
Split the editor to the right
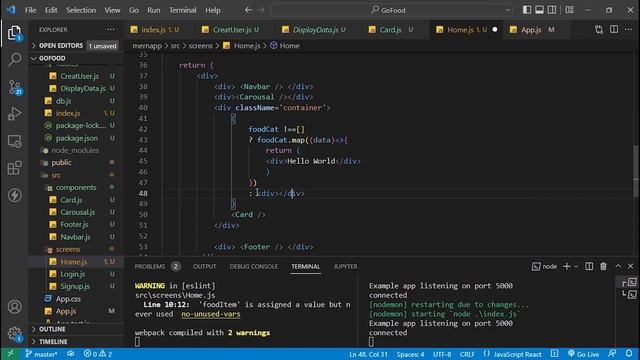click(x=614, y=29)
